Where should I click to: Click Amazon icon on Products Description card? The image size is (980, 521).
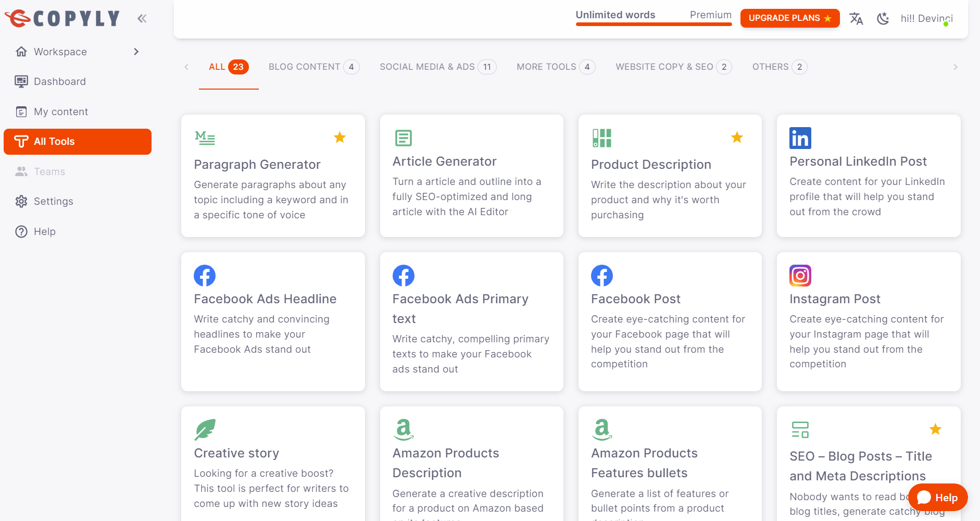point(404,430)
